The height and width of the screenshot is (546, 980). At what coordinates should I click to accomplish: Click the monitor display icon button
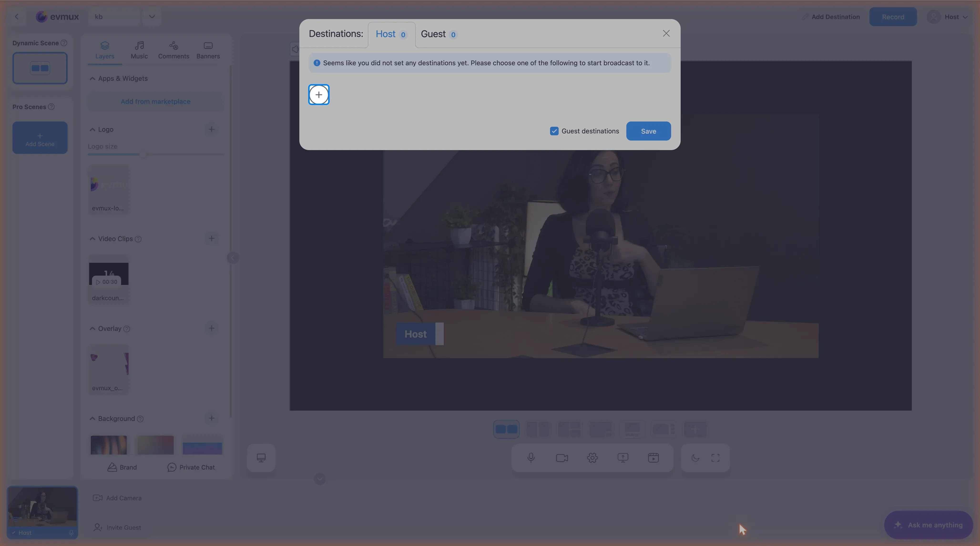pyautogui.click(x=261, y=458)
